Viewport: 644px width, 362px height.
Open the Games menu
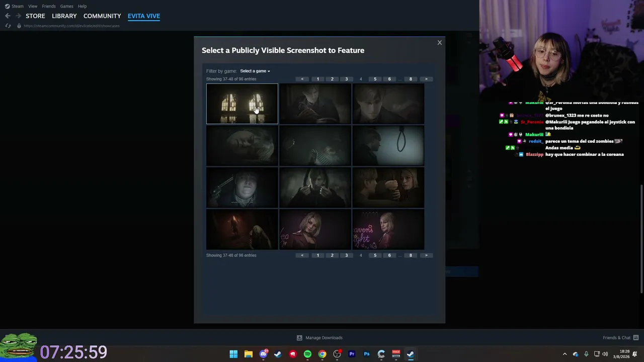tap(66, 6)
